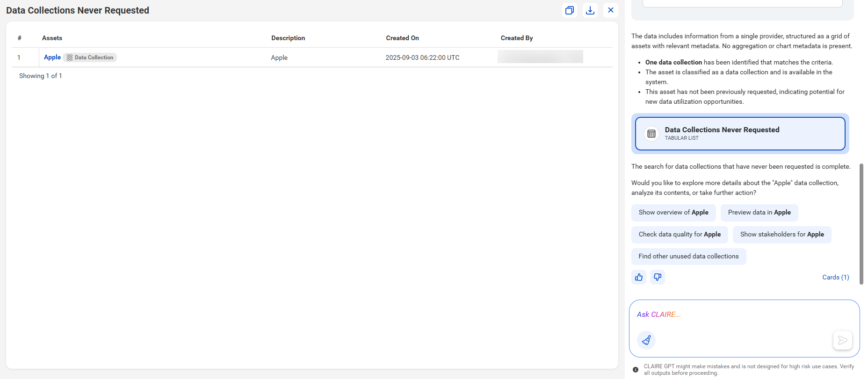Click the broom clear conversation icon

coord(646,340)
